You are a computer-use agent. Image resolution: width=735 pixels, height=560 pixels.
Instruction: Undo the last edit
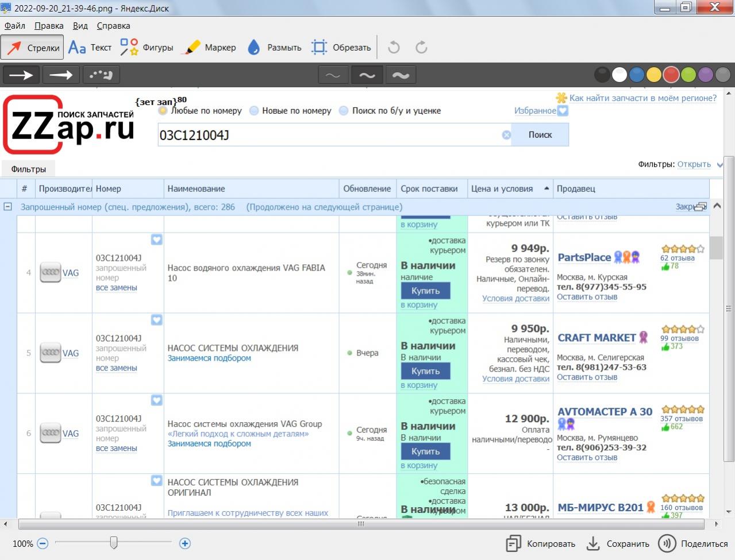394,48
